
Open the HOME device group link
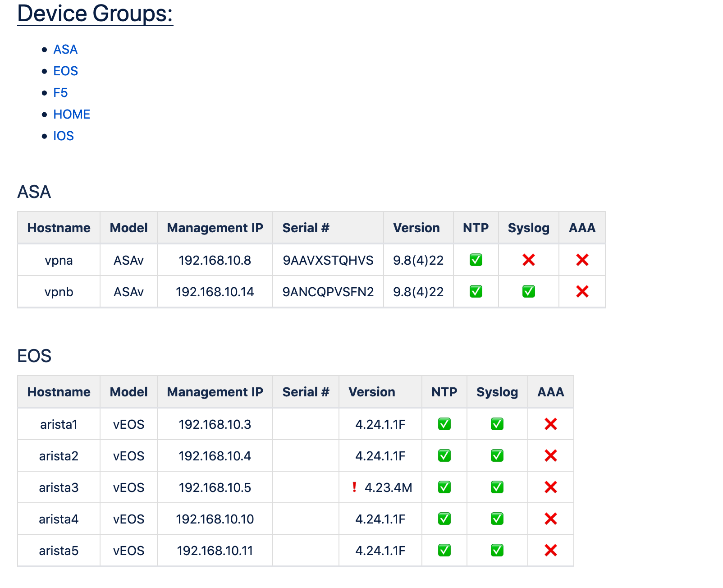tap(72, 115)
